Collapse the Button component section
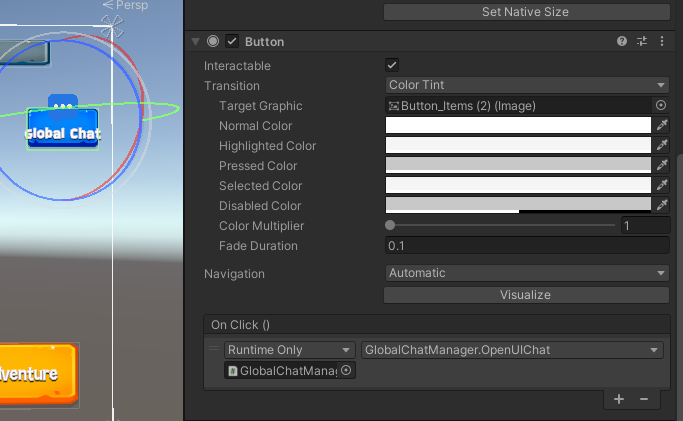The height and width of the screenshot is (421, 683). [x=195, y=41]
